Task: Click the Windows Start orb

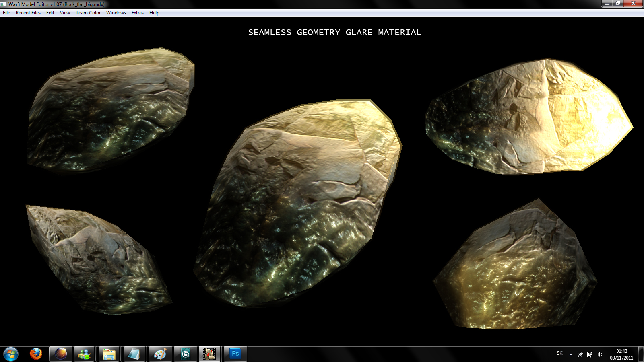Action: [11, 354]
